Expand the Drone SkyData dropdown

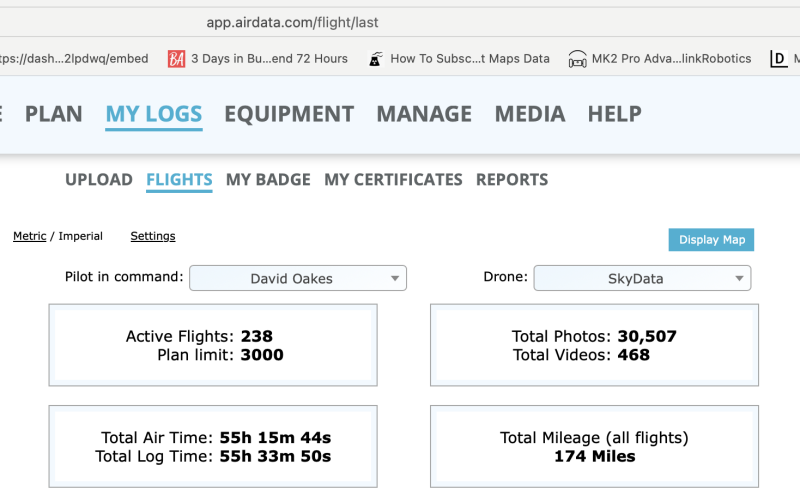click(x=642, y=278)
